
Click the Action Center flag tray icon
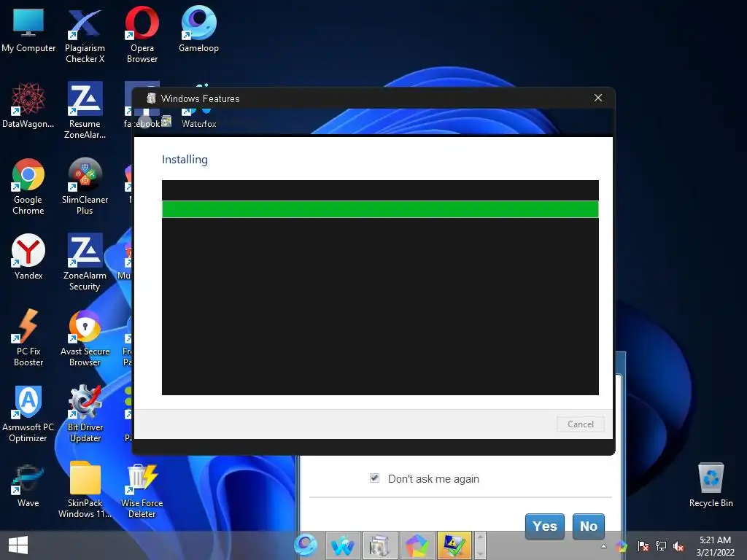point(643,546)
